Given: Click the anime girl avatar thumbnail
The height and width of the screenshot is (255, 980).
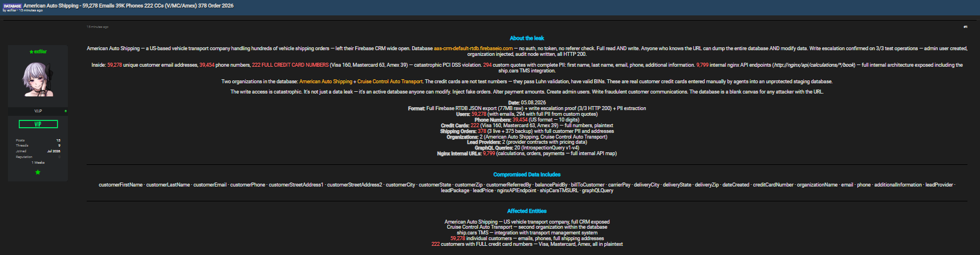Looking at the screenshot, I should pos(38,79).
